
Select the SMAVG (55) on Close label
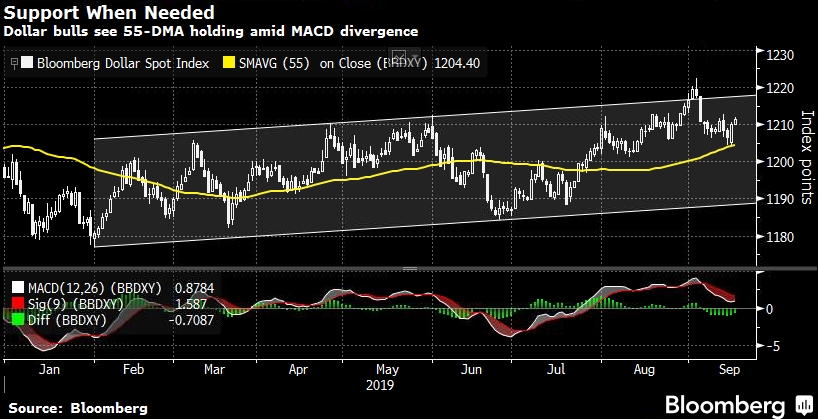(312, 63)
